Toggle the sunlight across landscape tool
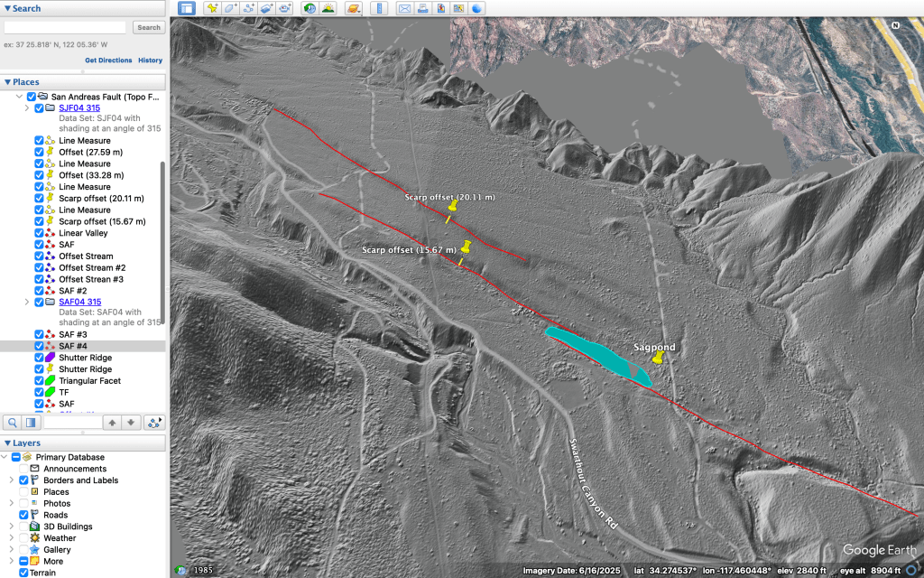Screen dimensions: 924x578 coord(328,8)
